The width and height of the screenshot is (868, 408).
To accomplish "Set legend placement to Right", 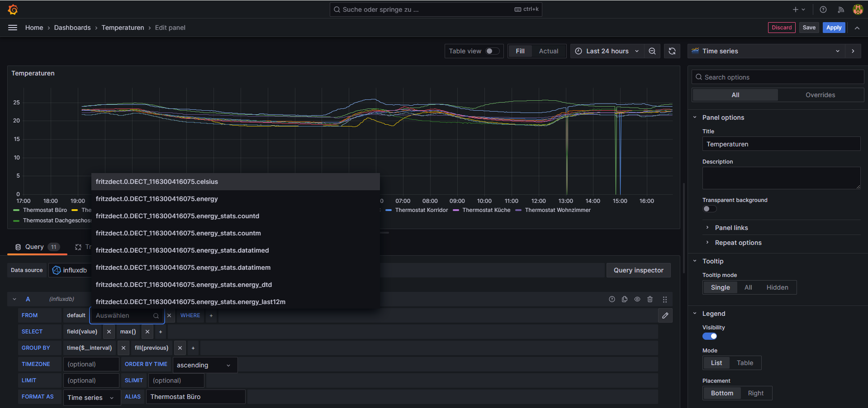I will click(755, 393).
